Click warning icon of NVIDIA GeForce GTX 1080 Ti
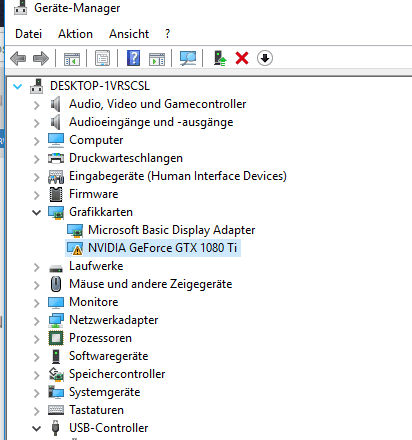This screenshot has height=440, width=412. pos(75,249)
